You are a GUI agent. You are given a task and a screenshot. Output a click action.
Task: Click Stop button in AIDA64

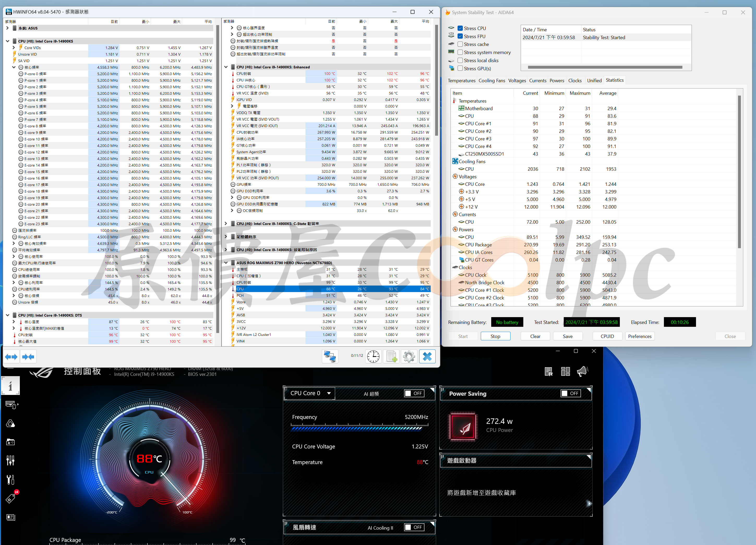click(x=495, y=336)
